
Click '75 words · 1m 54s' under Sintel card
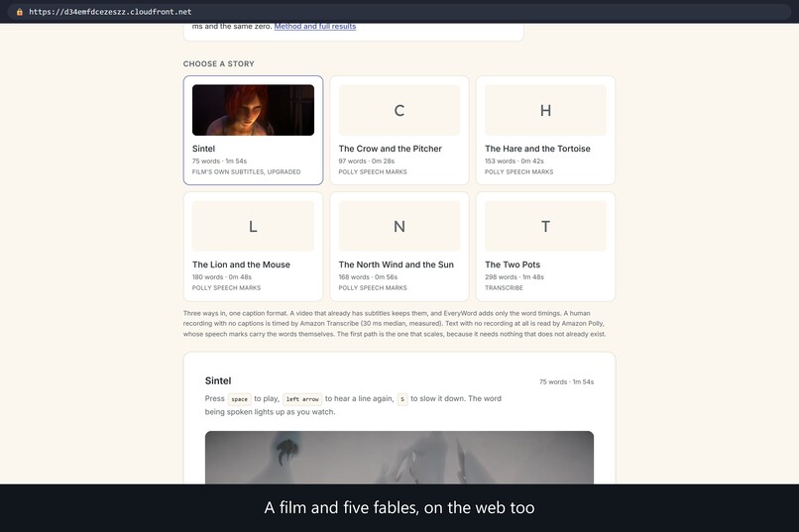click(219, 160)
